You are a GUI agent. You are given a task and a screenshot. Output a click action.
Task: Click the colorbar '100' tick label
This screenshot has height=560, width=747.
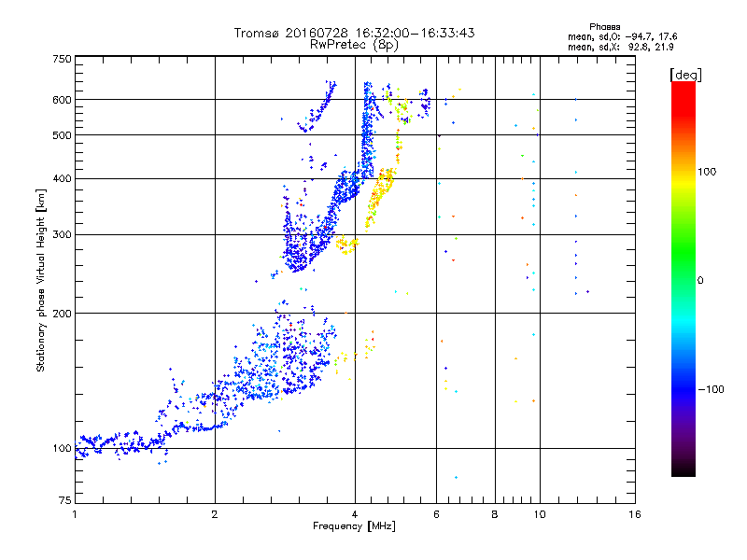707,172
